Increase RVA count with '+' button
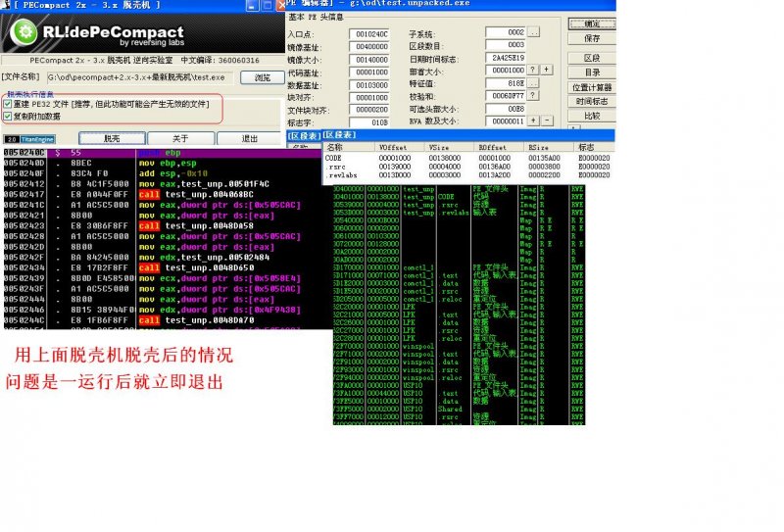The width and height of the screenshot is (784, 532). click(x=533, y=121)
